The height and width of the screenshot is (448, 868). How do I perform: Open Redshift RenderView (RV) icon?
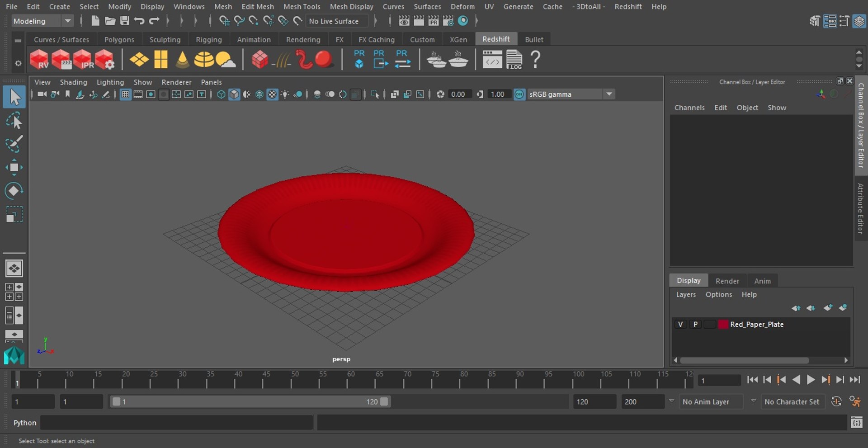click(39, 60)
